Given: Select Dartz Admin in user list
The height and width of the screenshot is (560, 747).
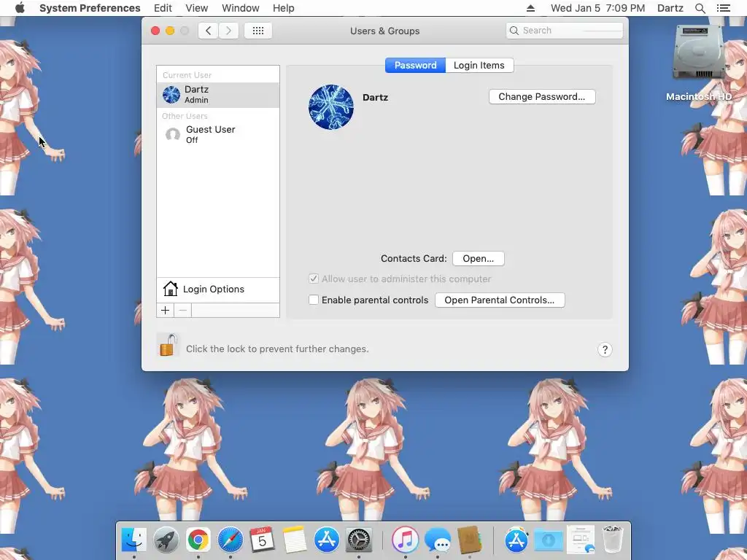Looking at the screenshot, I should (218, 94).
